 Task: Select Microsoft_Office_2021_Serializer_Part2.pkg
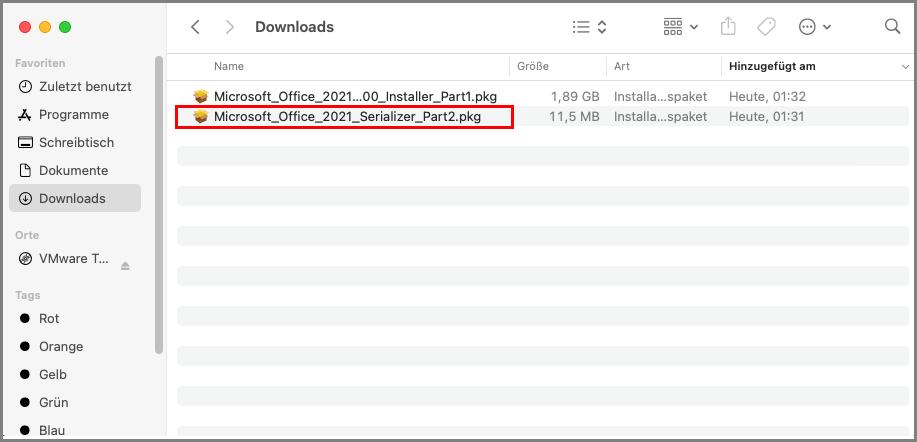347,117
